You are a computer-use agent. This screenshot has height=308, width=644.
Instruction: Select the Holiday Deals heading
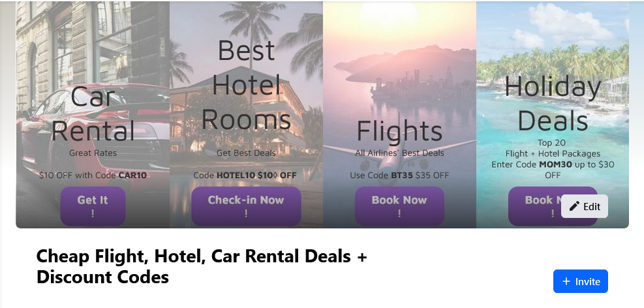pos(553,103)
